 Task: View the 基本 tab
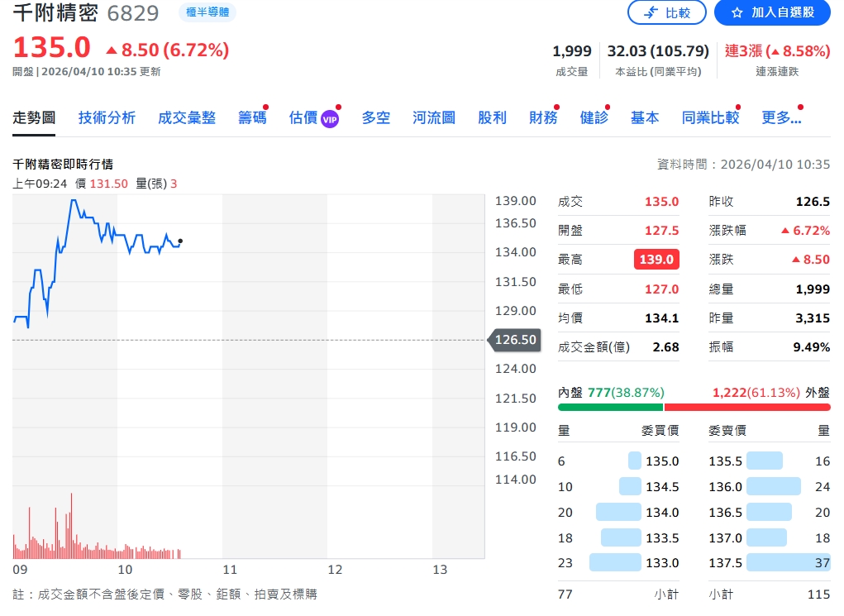pos(645,117)
